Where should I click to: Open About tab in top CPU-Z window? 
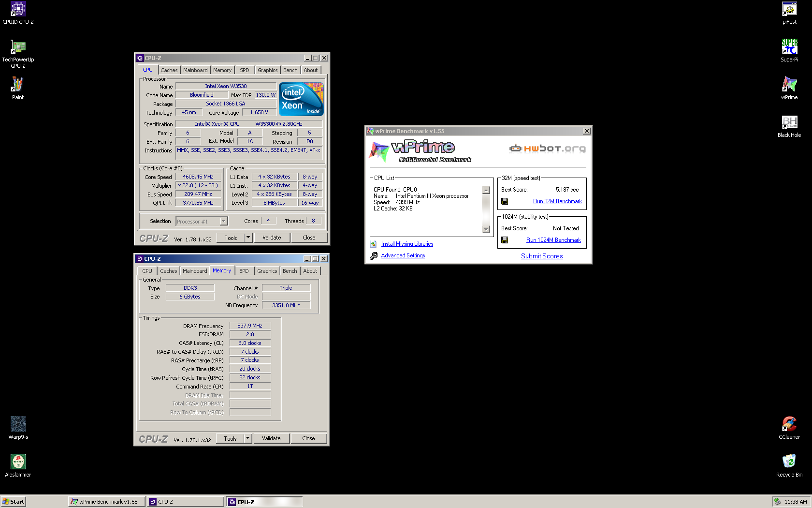click(311, 70)
